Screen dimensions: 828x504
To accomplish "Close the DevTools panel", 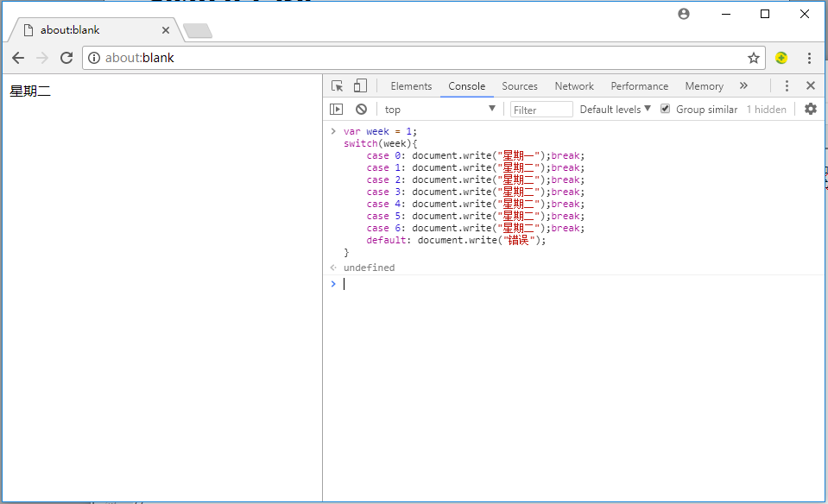I will pos(810,86).
